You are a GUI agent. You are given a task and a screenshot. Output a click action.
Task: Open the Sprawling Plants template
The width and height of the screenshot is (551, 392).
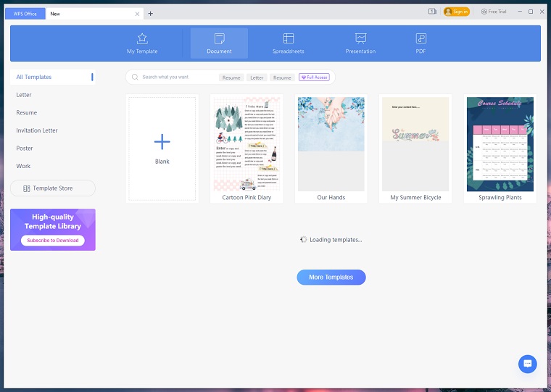pyautogui.click(x=500, y=149)
